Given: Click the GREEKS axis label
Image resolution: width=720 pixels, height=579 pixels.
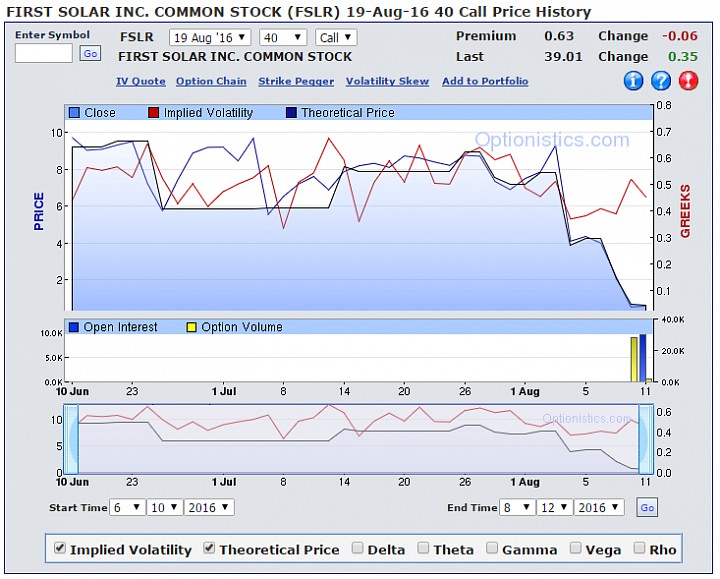Looking at the screenshot, I should coord(685,211).
